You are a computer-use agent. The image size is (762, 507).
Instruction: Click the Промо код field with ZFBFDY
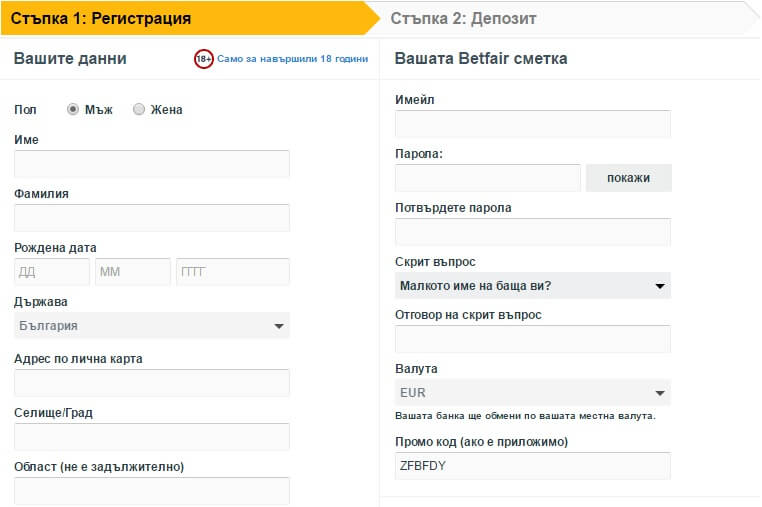(x=533, y=466)
